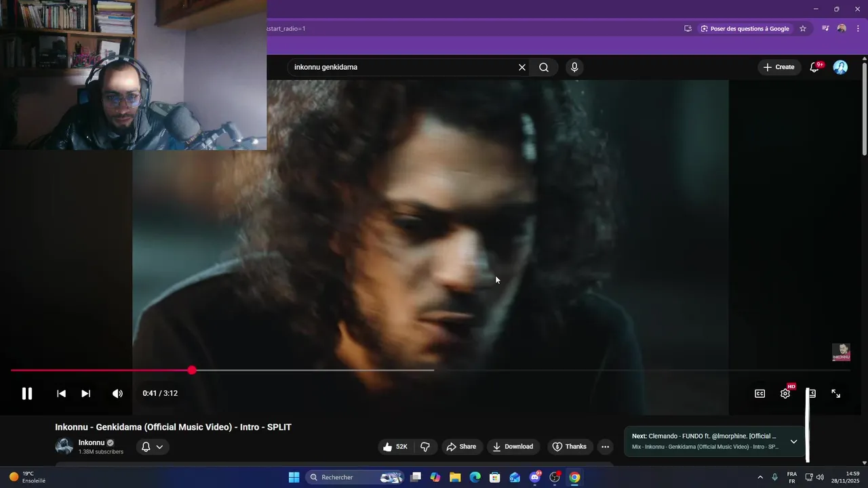This screenshot has width=868, height=488.
Task: Start voice search with the microphone
Action: click(x=574, y=67)
